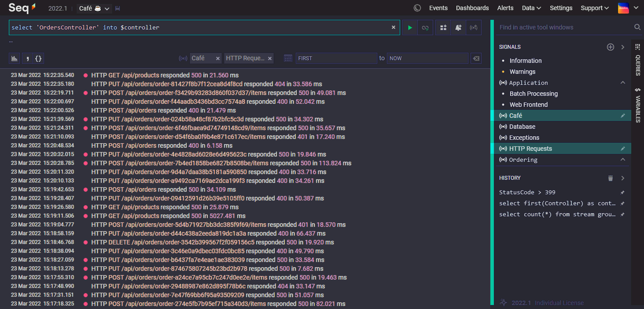Toggle the Warnings signal
644x309 pixels.
(x=523, y=72)
